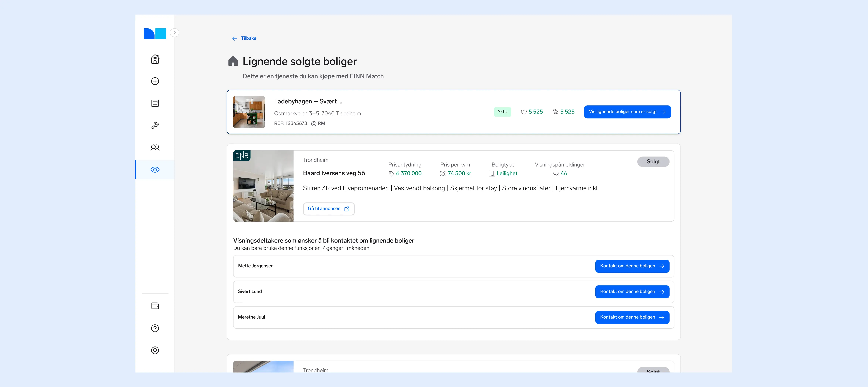This screenshot has height=387, width=868.
Task: Click the Ladebyhagen – Svært listing title
Action: pos(308,102)
